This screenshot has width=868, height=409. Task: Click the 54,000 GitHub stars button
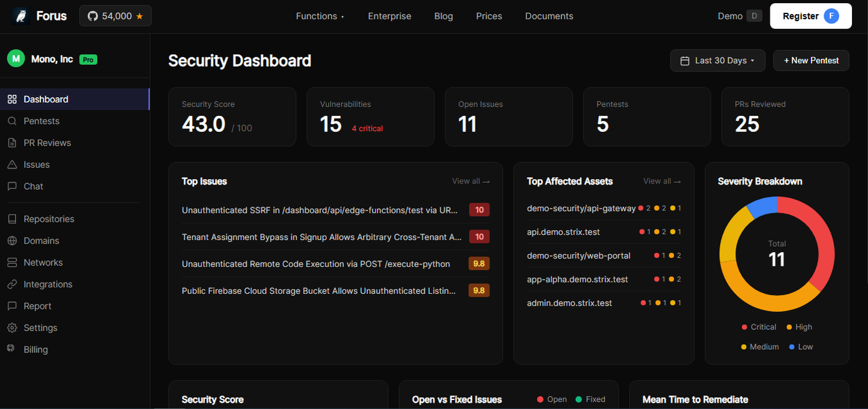point(116,16)
